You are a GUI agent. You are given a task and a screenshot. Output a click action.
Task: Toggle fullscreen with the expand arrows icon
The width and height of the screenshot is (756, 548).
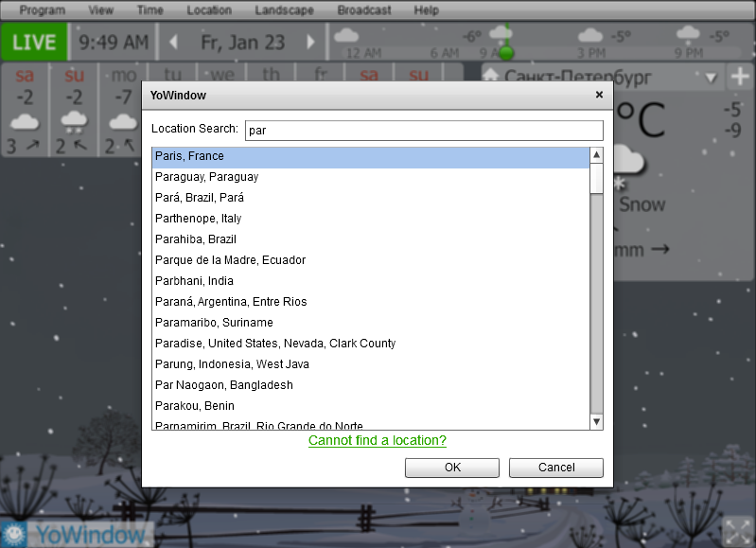(738, 532)
